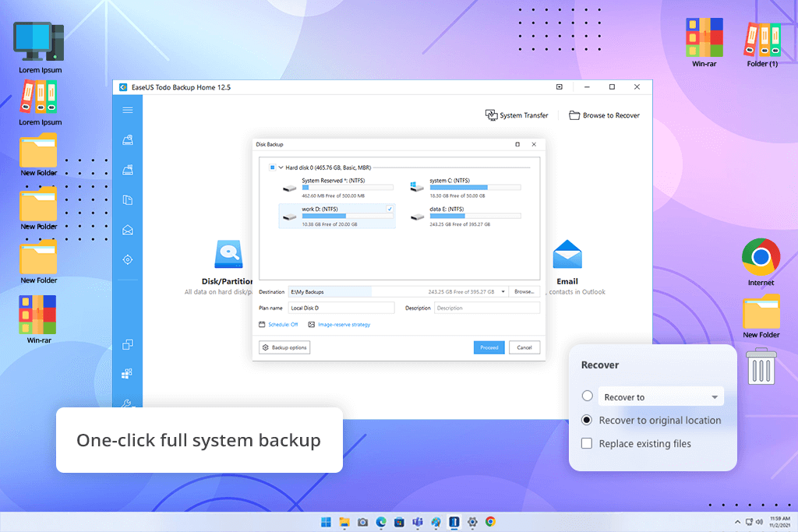Open the hamburger menu in EaseUS sidebar
The image size is (798, 532).
click(x=128, y=110)
